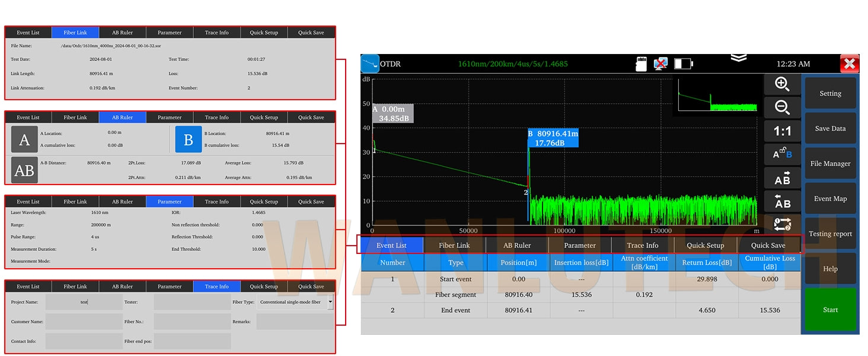Viewport: 868px width, 356px height.
Task: Click the SD card status icon
Action: (641, 64)
